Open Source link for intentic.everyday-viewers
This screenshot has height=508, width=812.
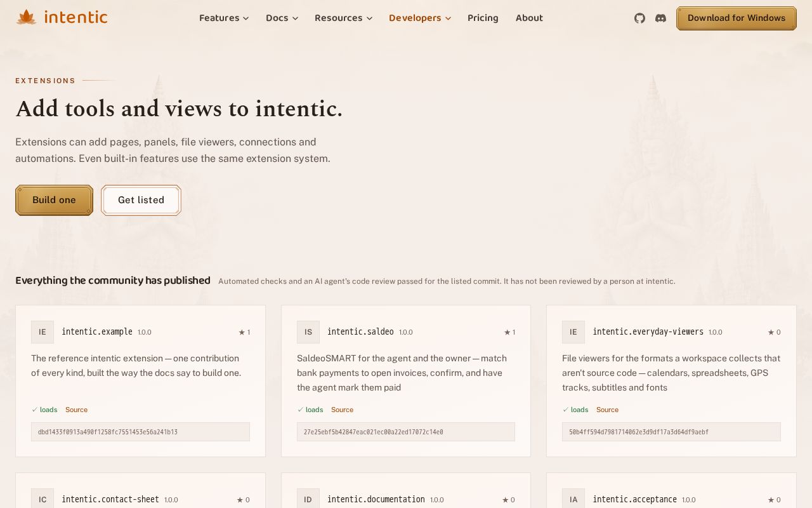(x=607, y=410)
